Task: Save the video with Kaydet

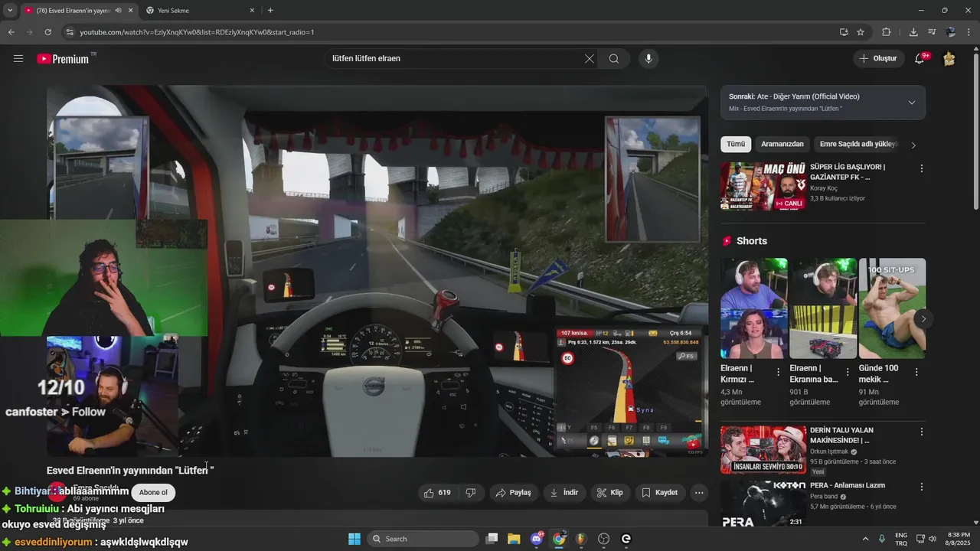Action: coord(659,493)
